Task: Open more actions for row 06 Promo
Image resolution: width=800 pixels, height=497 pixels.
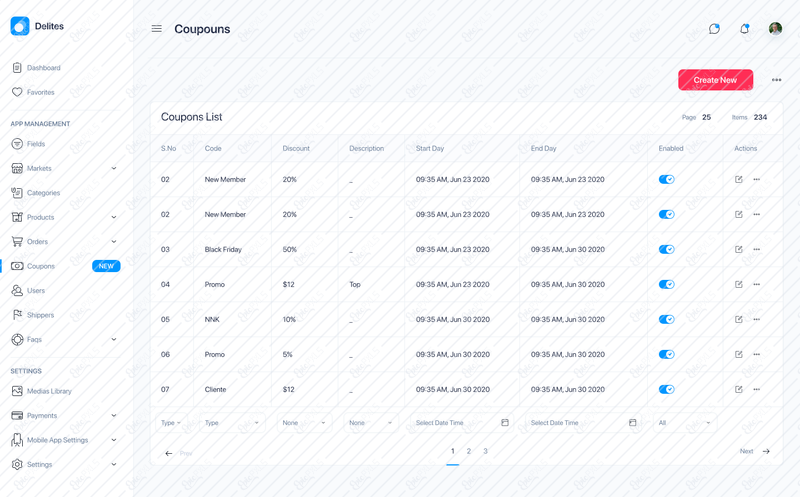Action: 757,354
